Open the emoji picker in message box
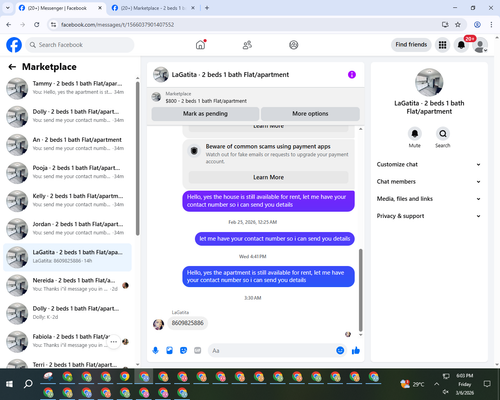The width and height of the screenshot is (500, 400). (340, 350)
